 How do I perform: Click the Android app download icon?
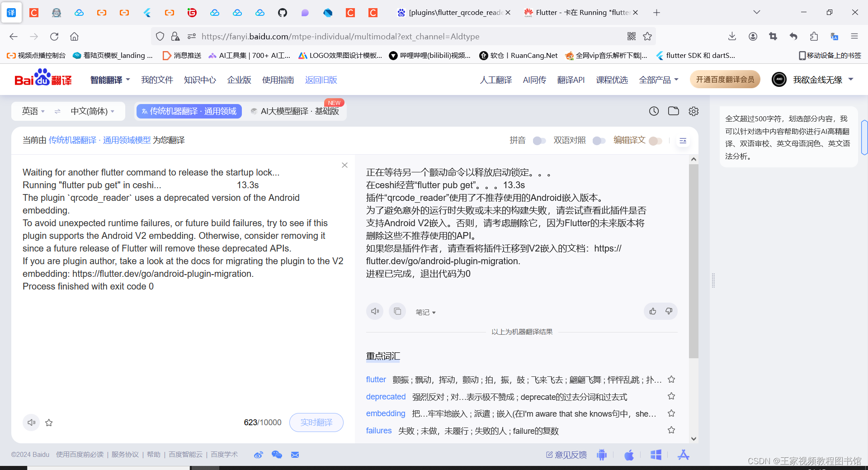pyautogui.click(x=601, y=455)
